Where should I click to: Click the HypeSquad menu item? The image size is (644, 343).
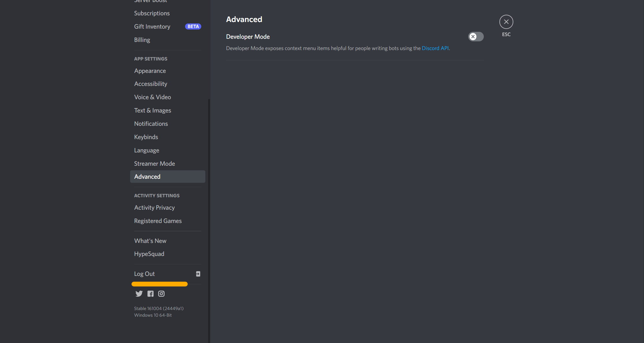tap(149, 254)
